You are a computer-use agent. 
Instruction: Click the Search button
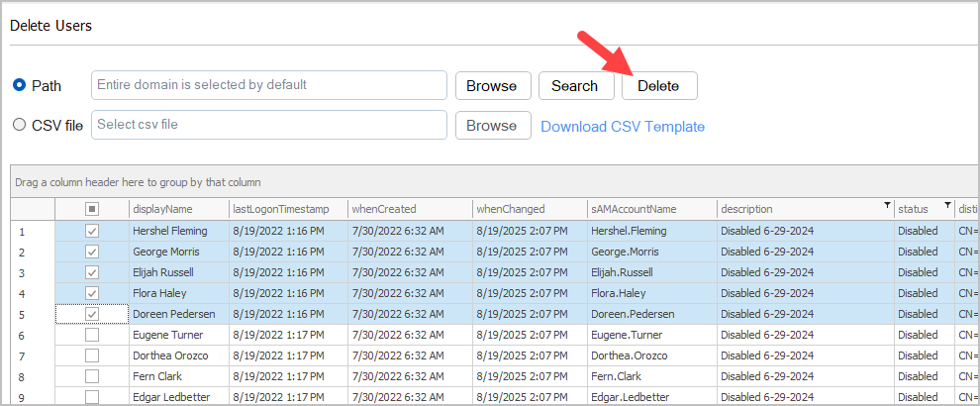tap(574, 86)
